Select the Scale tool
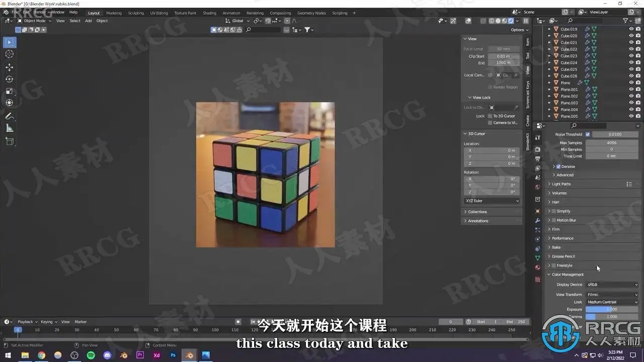644x362 pixels. coord(9,91)
